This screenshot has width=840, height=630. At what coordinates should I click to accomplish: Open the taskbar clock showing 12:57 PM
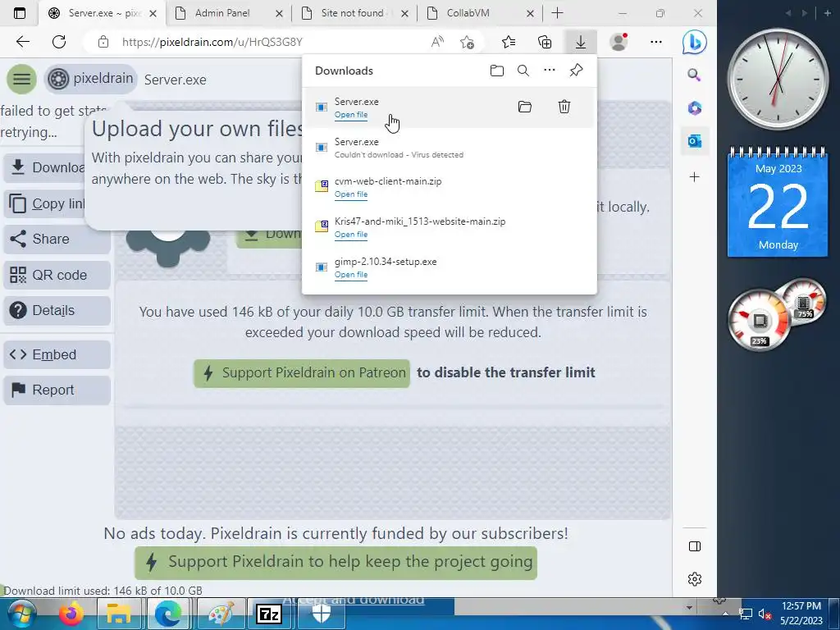point(801,614)
